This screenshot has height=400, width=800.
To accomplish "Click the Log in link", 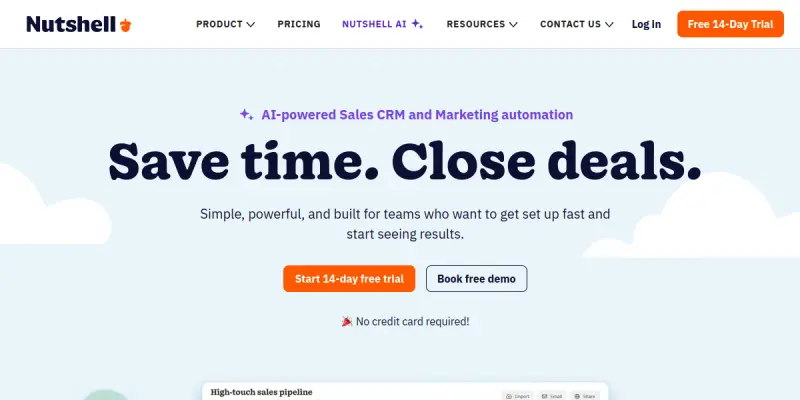I will click(646, 24).
